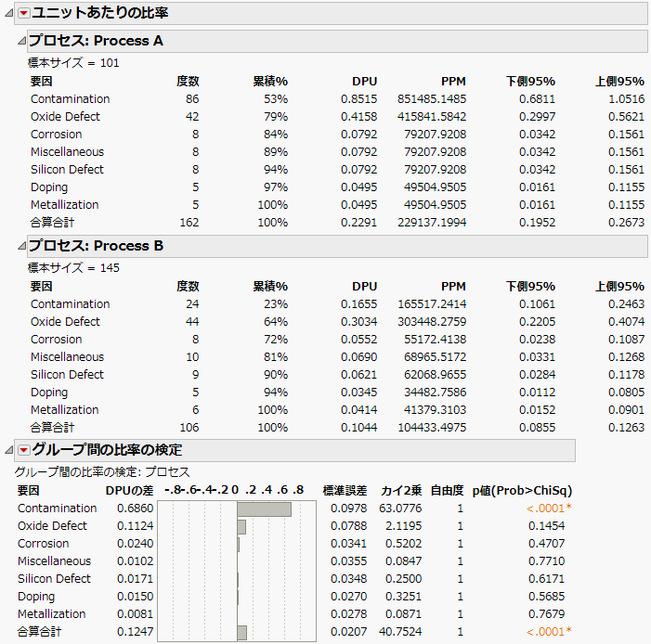Click the Oxide Defect DPU difference bar

pos(241,527)
